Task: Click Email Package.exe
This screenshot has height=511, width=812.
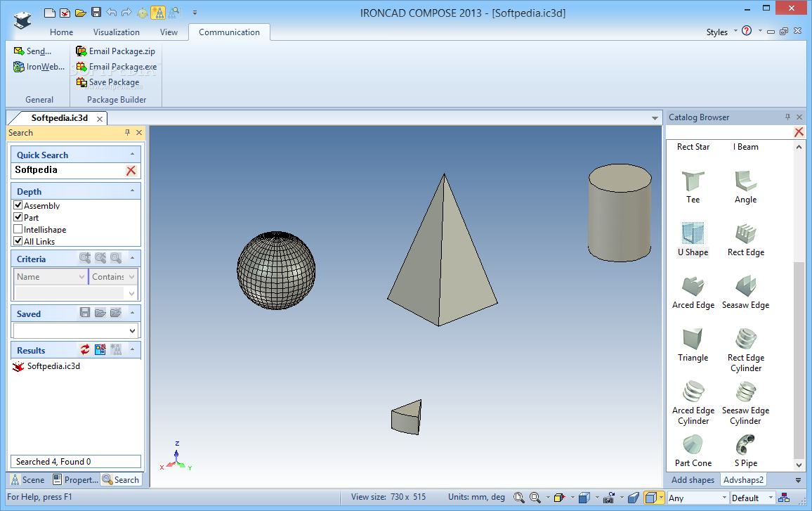Action: [x=117, y=67]
